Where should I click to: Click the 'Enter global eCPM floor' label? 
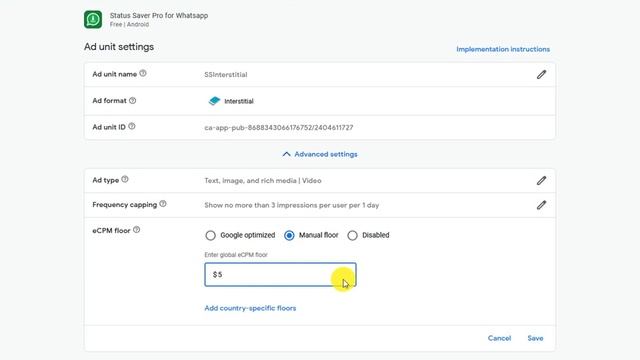[x=236, y=255]
